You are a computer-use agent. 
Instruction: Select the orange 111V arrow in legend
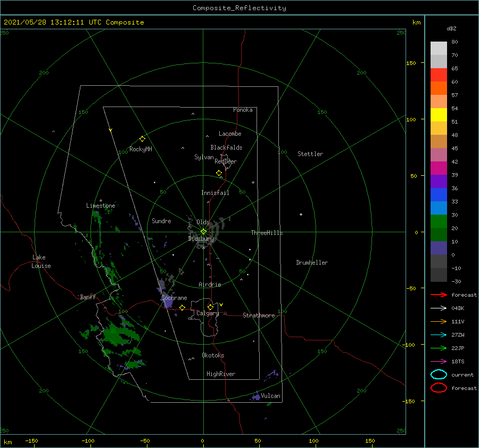click(x=439, y=321)
